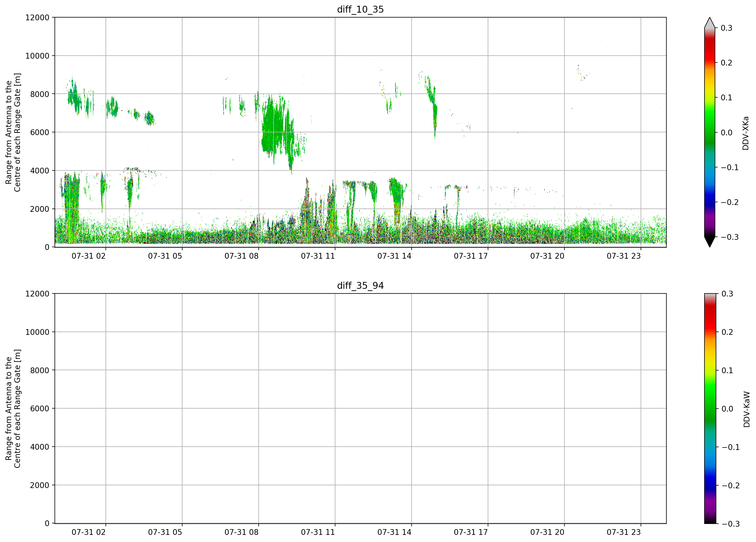This screenshot has width=756, height=542.
Task: Click the 0.3 tick on DDV-KaW colorbar
Action: (x=727, y=294)
